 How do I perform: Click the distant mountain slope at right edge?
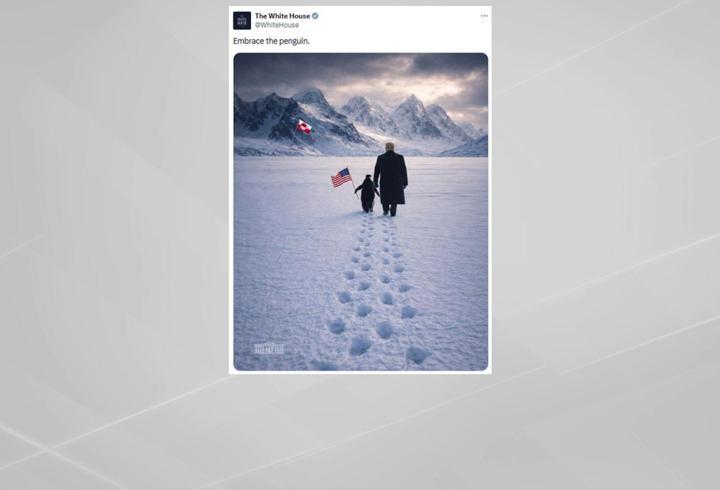point(471,147)
